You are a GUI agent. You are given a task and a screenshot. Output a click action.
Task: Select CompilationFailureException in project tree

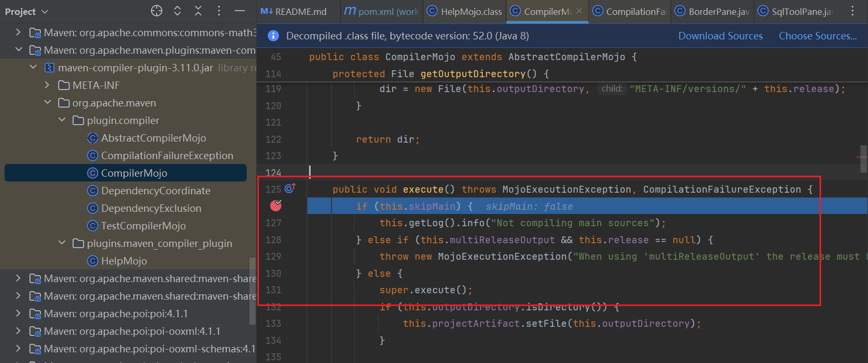pyautogui.click(x=167, y=155)
